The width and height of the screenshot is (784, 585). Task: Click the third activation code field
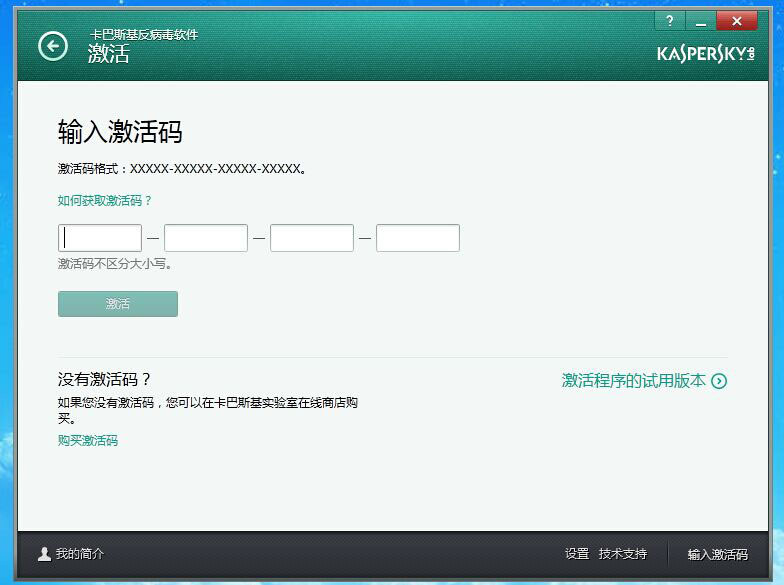point(312,238)
